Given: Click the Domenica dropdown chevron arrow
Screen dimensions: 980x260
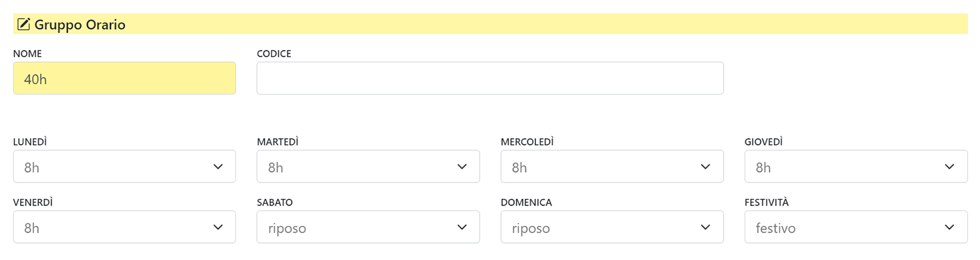Looking at the screenshot, I should 705,227.
